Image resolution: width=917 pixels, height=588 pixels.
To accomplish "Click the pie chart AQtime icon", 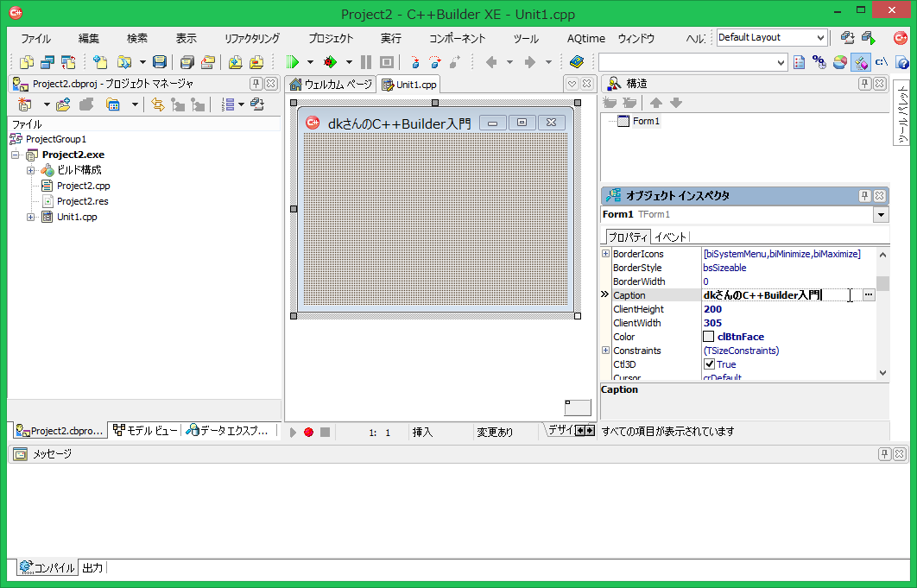I will tap(839, 62).
